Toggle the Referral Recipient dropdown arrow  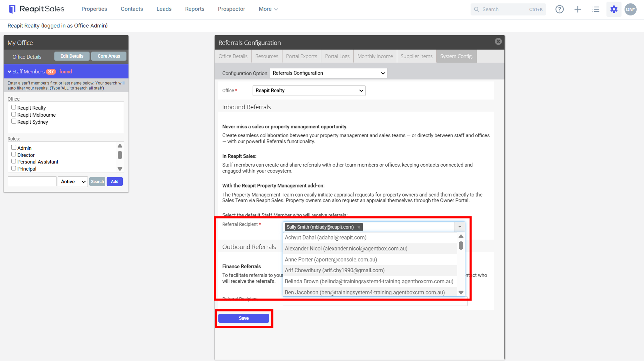460,227
